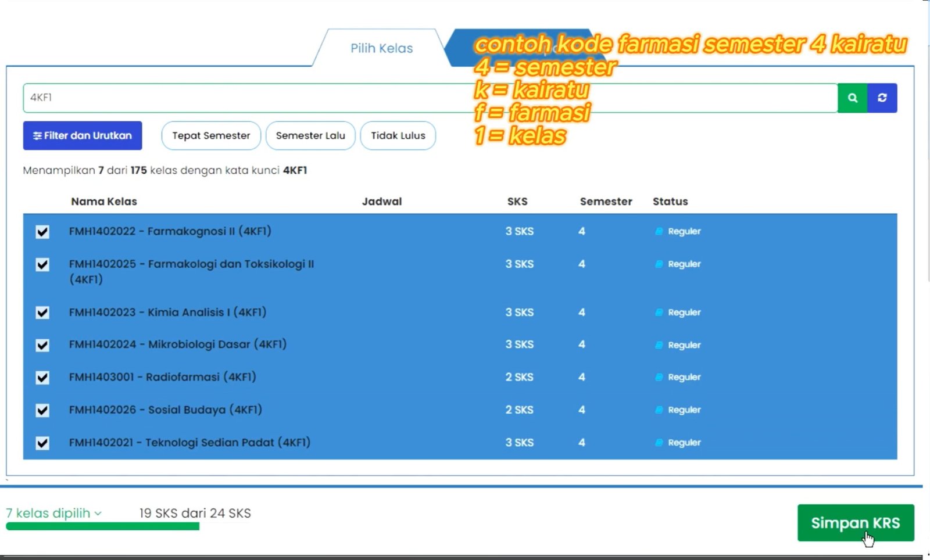Click the Reguler status icon for Radiofarmasi
Screen dimensions: 930x560
click(x=659, y=377)
